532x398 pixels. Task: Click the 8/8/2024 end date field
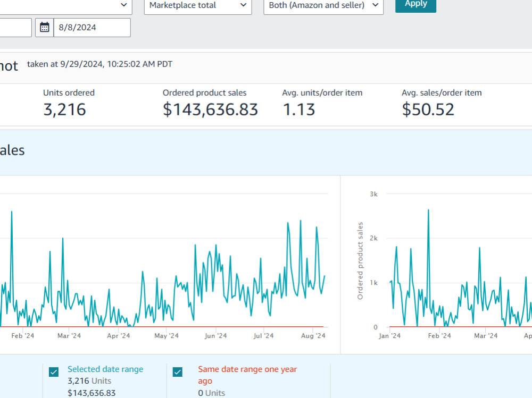(x=92, y=28)
